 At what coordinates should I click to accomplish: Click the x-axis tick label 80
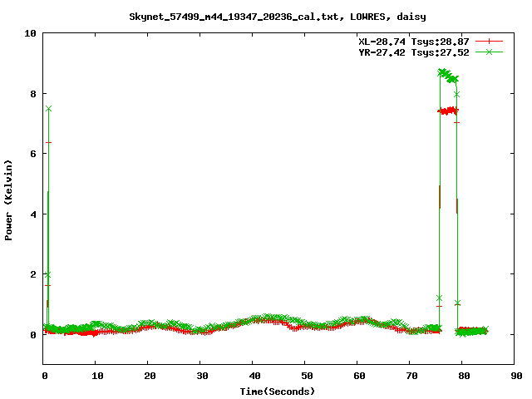coord(464,376)
